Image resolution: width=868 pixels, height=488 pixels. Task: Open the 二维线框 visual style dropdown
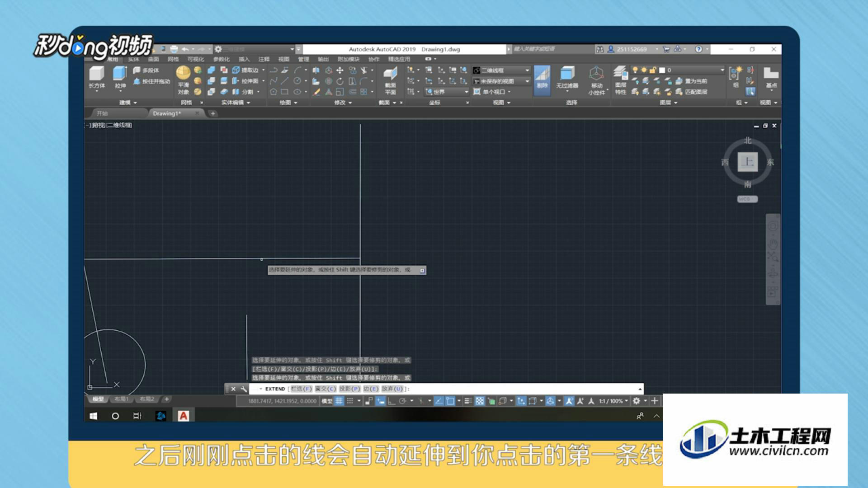501,70
